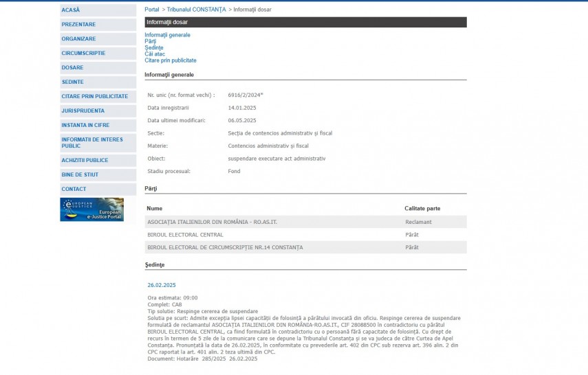
Task: Click the Portal breadcrumb link
Action: [x=152, y=10]
